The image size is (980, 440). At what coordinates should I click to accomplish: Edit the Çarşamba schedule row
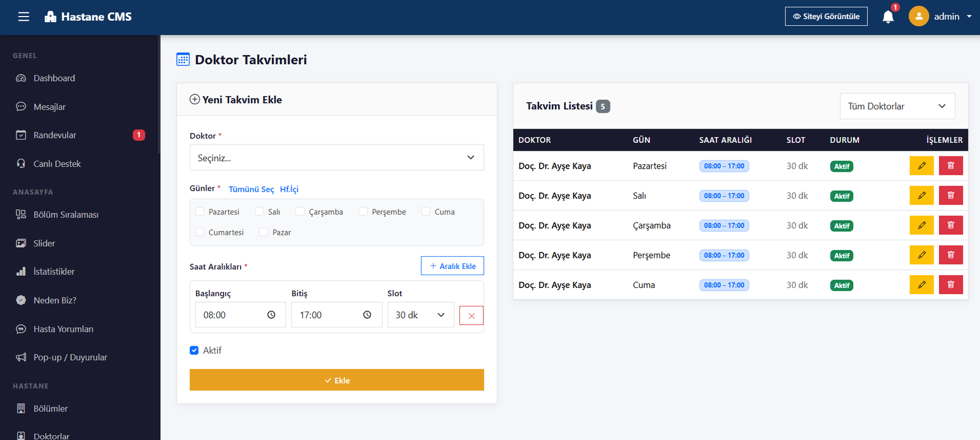point(922,225)
